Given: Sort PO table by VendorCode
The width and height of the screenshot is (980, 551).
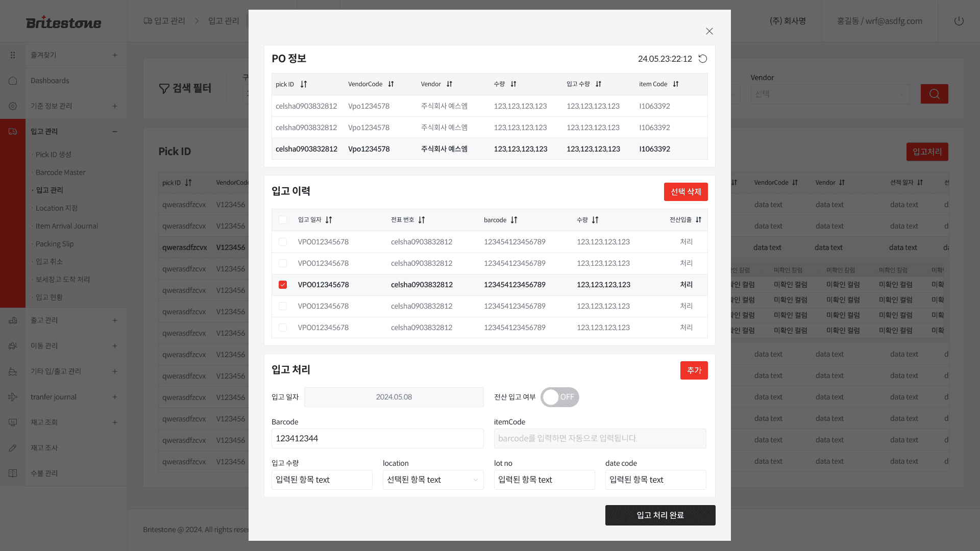Looking at the screenshot, I should point(391,84).
